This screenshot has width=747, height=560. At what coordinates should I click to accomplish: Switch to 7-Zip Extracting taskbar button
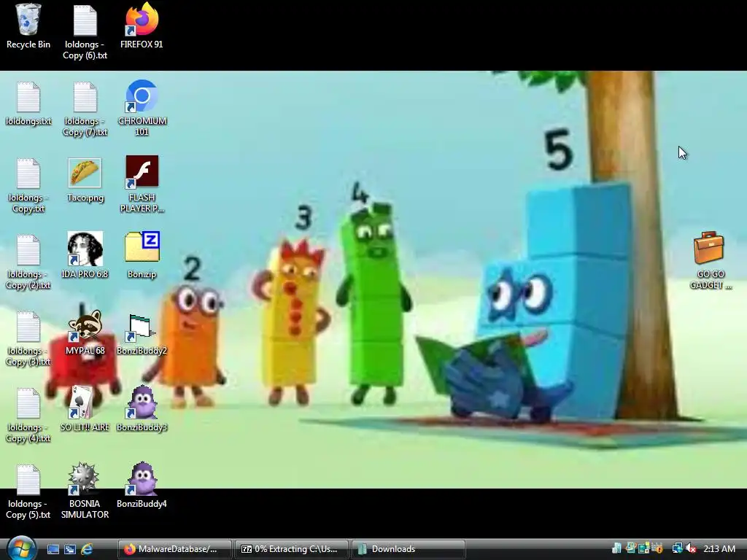[x=292, y=549]
